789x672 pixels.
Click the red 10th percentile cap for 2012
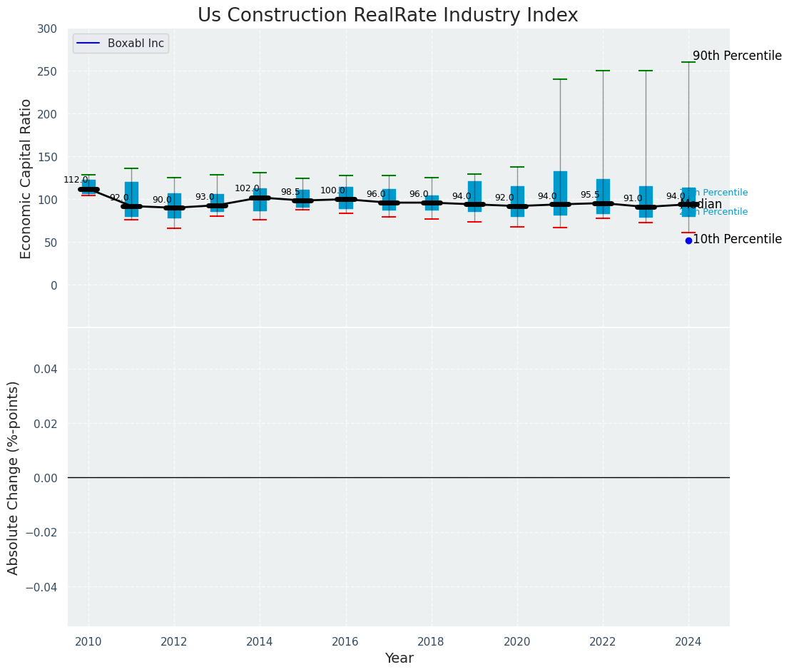click(174, 228)
